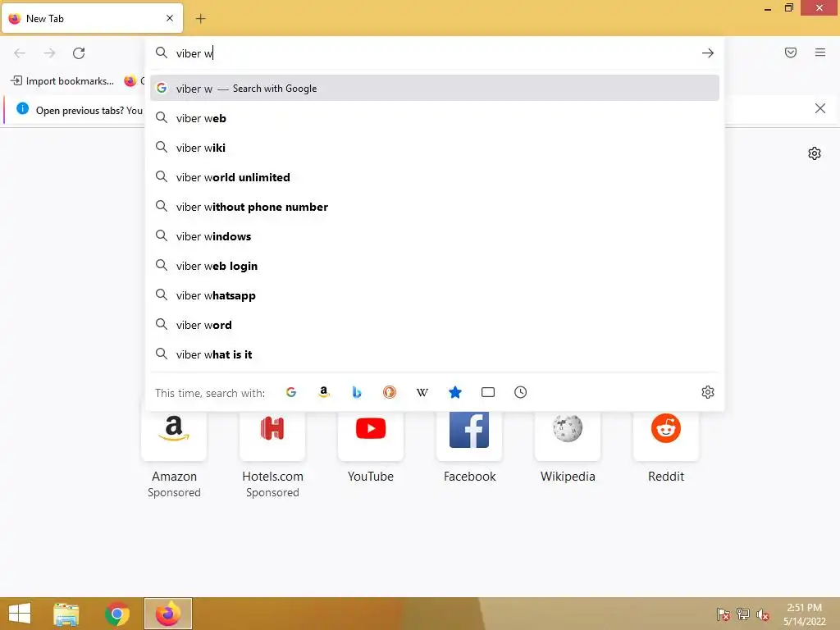Search bookmarks using the star icon
The image size is (840, 630).
coord(454,392)
